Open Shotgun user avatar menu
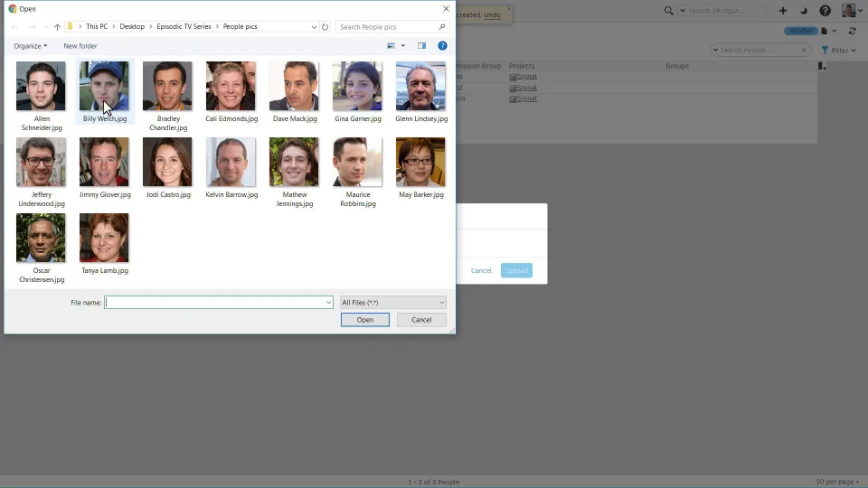The height and width of the screenshot is (488, 868). (852, 11)
